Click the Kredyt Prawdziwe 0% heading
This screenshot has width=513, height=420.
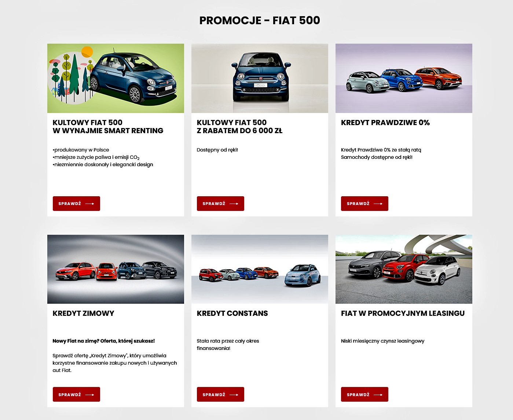coord(385,123)
